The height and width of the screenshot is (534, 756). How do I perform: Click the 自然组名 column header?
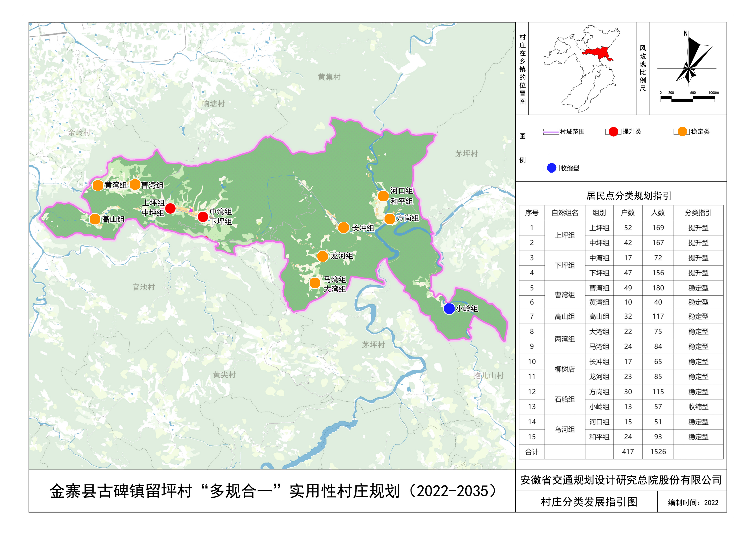(x=565, y=213)
